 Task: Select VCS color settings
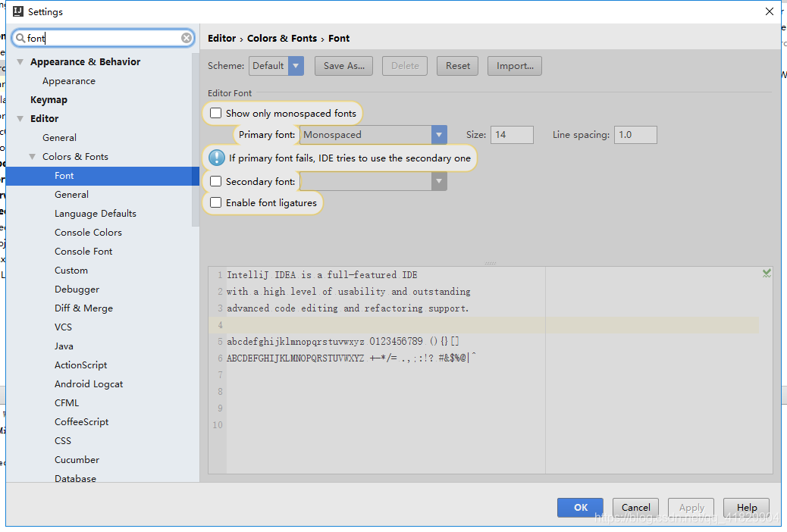63,327
